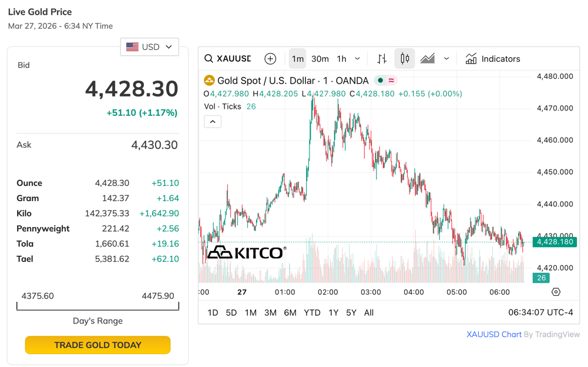Open the USD currency dropdown
This screenshot has width=588, height=367.
click(150, 47)
